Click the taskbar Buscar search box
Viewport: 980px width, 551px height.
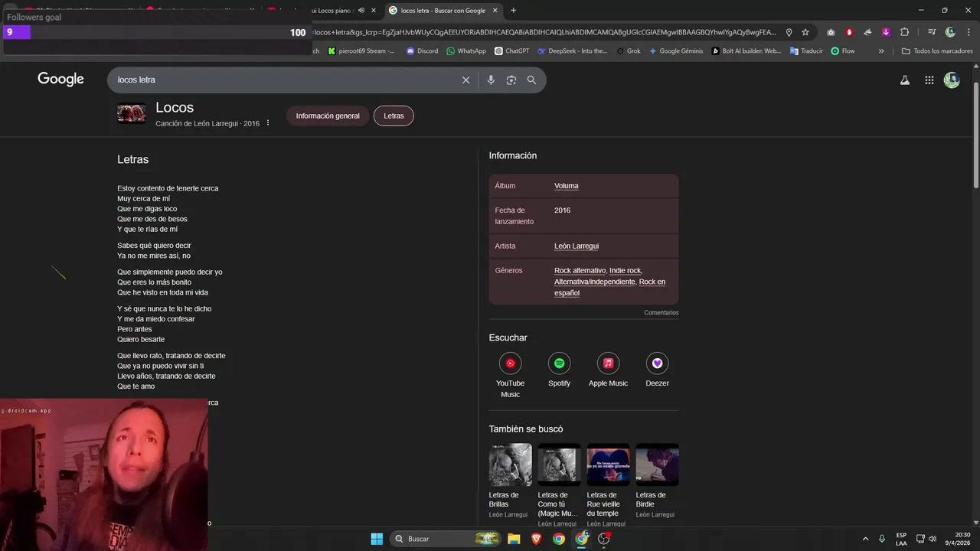(446, 539)
